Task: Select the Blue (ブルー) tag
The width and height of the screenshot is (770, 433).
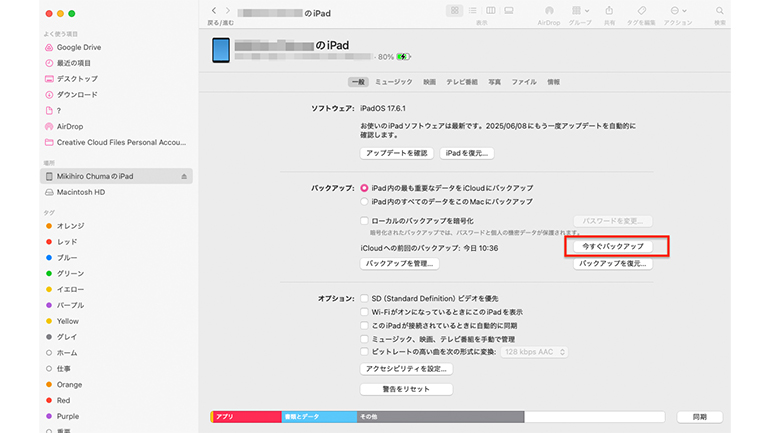Action: pos(61,258)
